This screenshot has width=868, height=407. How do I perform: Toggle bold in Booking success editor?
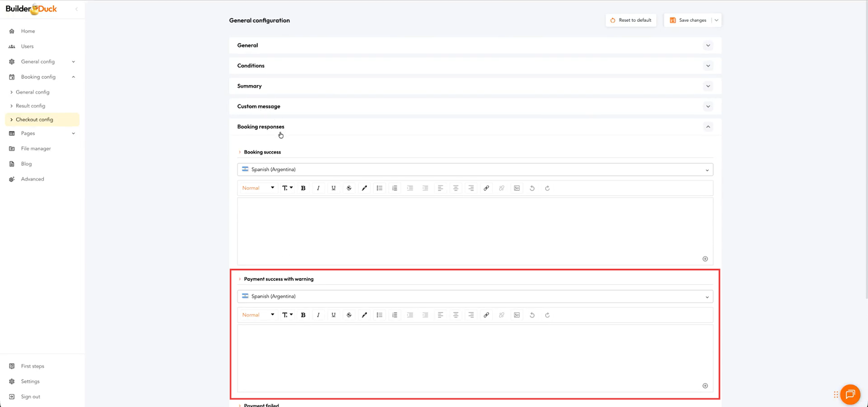[x=303, y=188]
